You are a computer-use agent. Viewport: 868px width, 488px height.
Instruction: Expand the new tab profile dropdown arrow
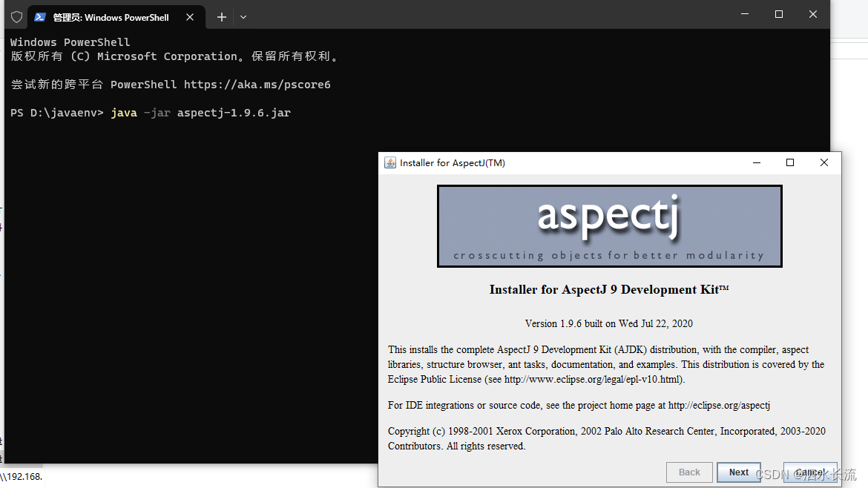243,17
